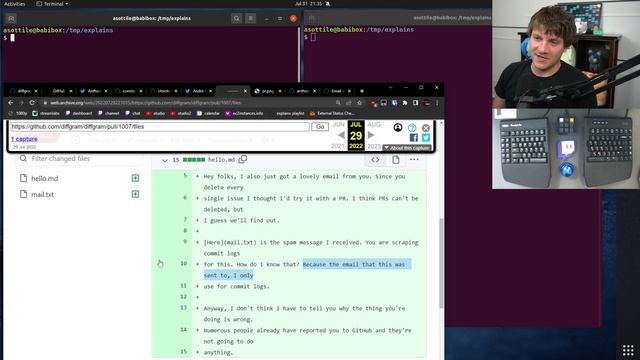Go to next capture arrow
This screenshot has height=360, width=640.
(371, 135)
